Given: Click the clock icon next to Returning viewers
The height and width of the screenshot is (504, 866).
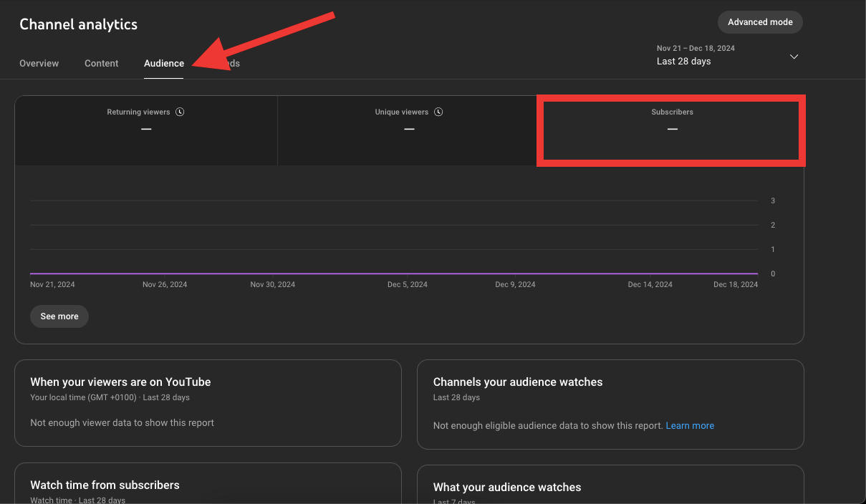Looking at the screenshot, I should pyautogui.click(x=180, y=112).
